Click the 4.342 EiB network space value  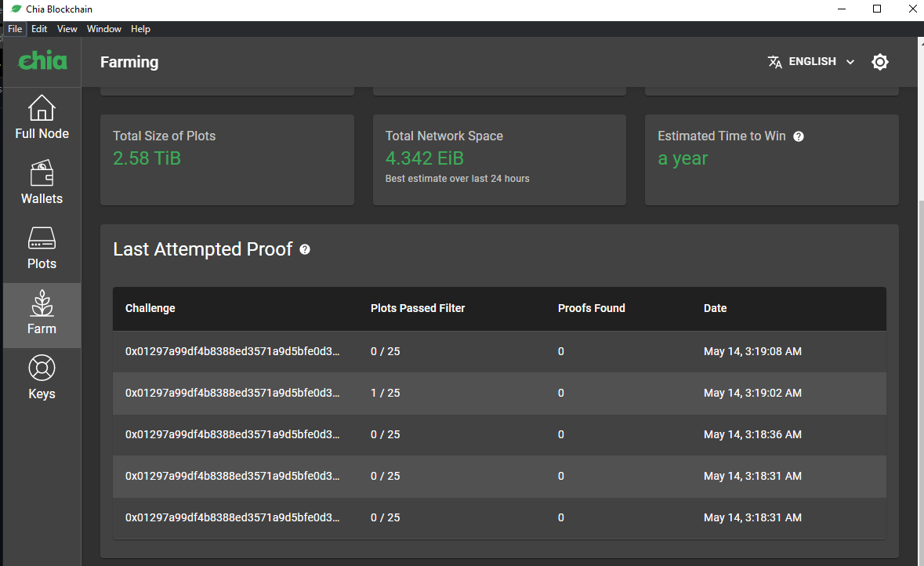pos(424,158)
